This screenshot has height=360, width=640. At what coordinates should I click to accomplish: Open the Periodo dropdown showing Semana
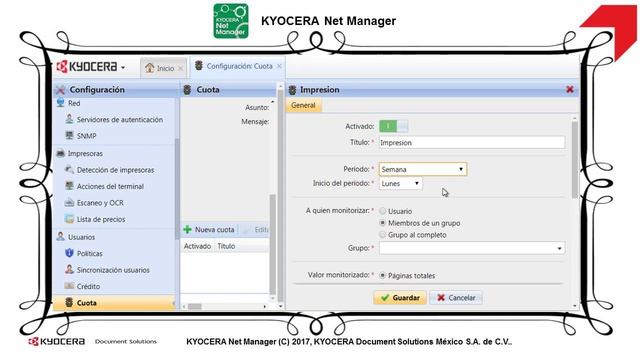coord(422,169)
